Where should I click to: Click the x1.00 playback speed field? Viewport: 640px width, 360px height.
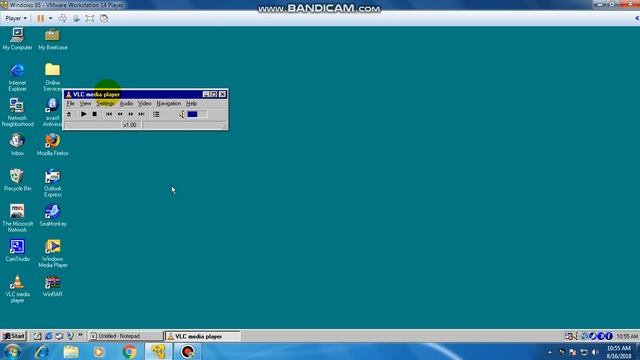[130, 125]
